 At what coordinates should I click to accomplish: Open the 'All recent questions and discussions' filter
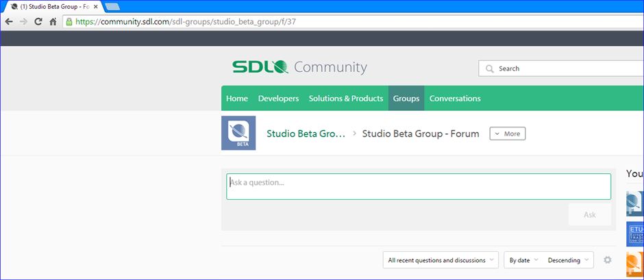441,260
